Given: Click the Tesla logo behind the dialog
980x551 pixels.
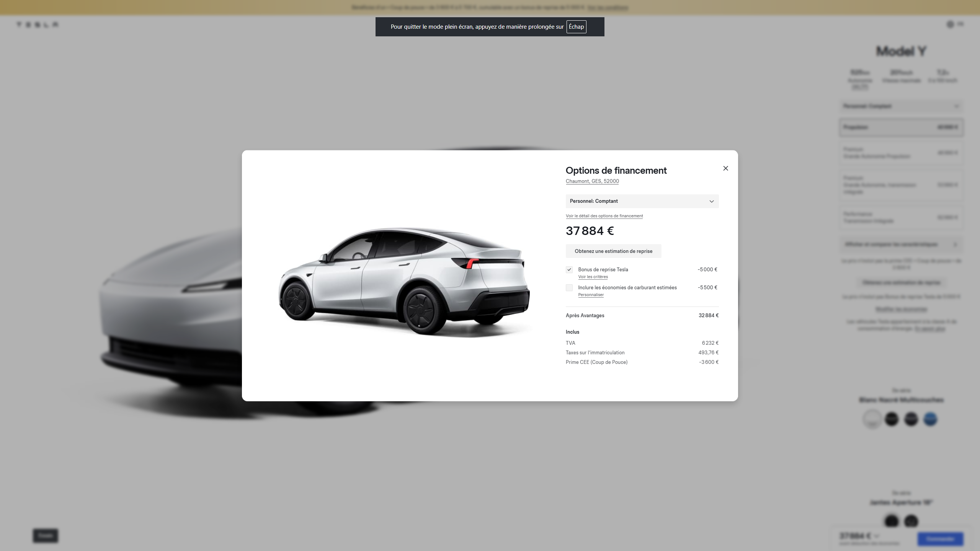Looking at the screenshot, I should (x=38, y=24).
